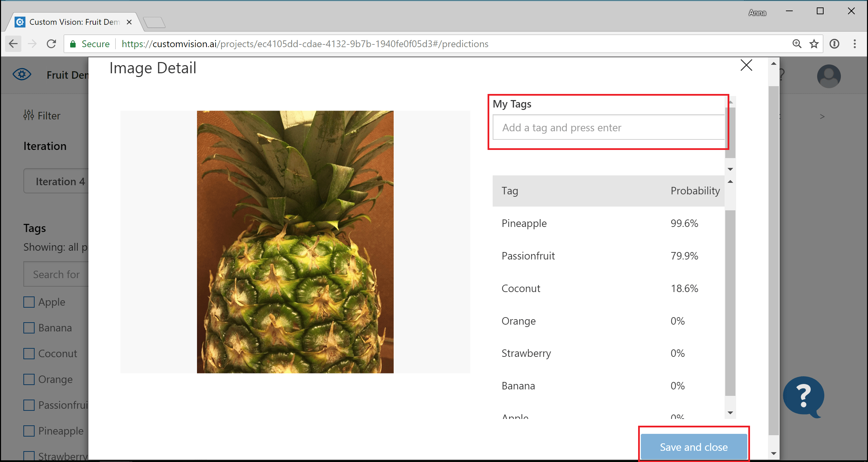Click the pineapple image thumbnail

[296, 242]
